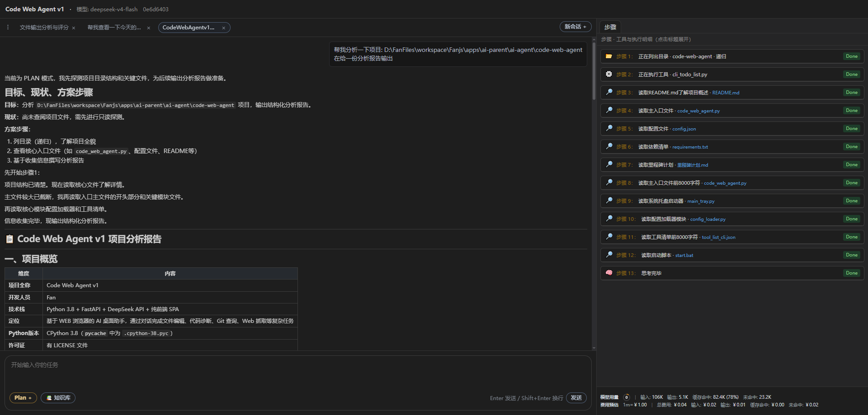Screen dimensions: 868x415
Task: Start a new chat with 新会话 +
Action: tap(576, 27)
